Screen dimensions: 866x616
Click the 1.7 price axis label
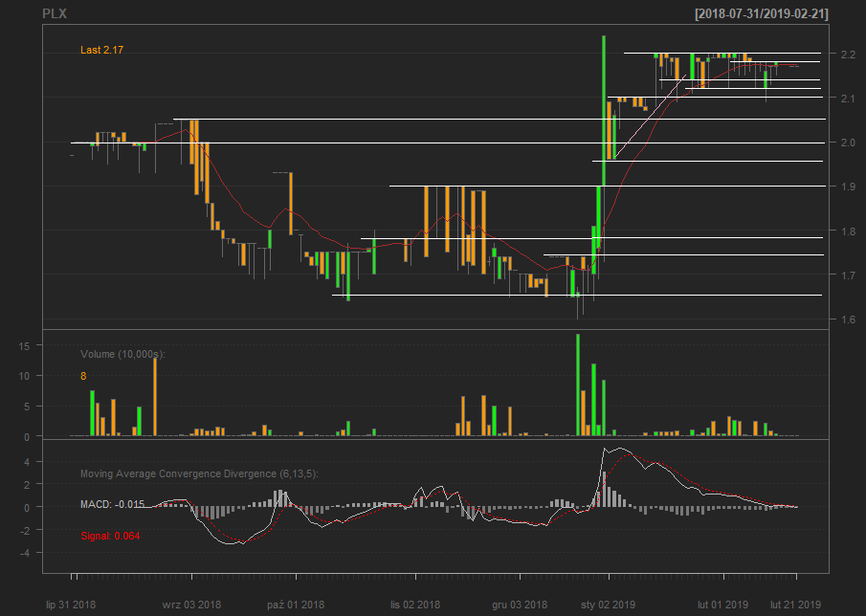[x=848, y=275]
